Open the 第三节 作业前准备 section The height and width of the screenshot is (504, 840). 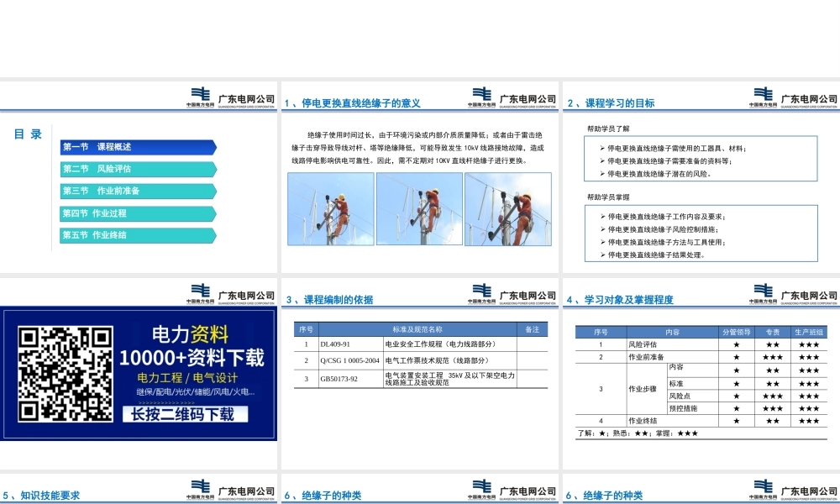coord(134,191)
